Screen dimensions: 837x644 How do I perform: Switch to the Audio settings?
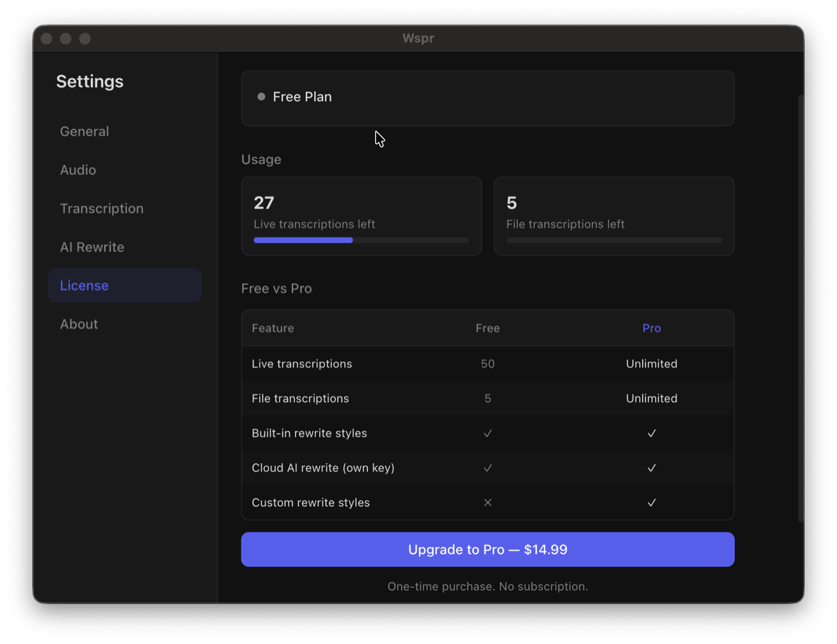[78, 170]
